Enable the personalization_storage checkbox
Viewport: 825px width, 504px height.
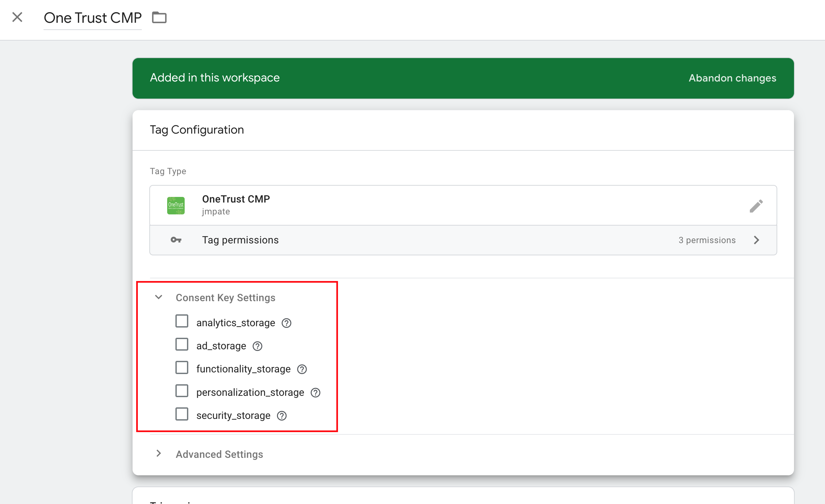(182, 391)
